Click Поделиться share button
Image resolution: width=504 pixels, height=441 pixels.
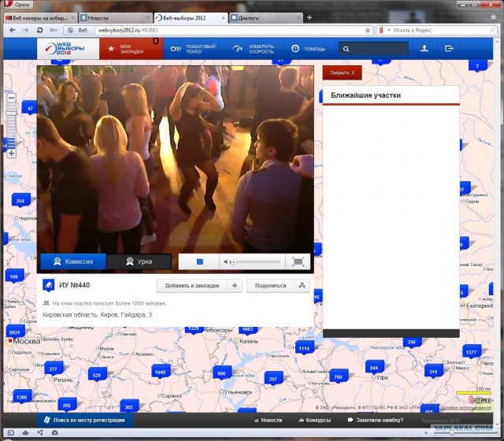270,285
